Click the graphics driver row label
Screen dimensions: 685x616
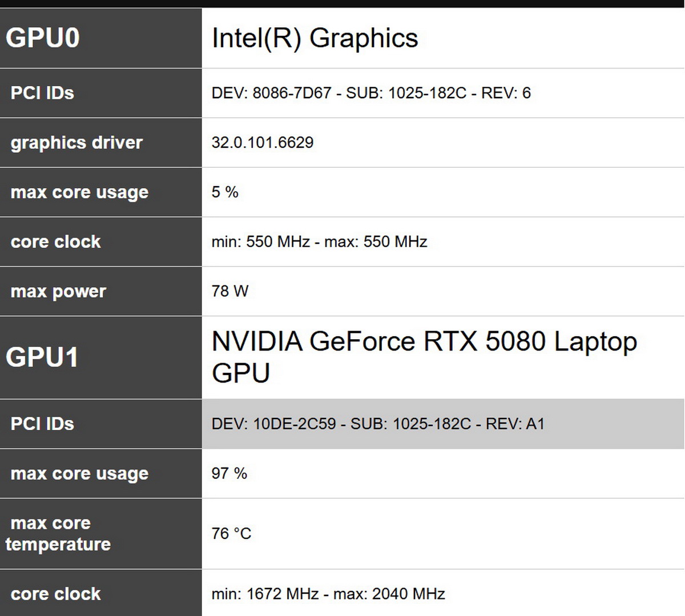point(76,143)
